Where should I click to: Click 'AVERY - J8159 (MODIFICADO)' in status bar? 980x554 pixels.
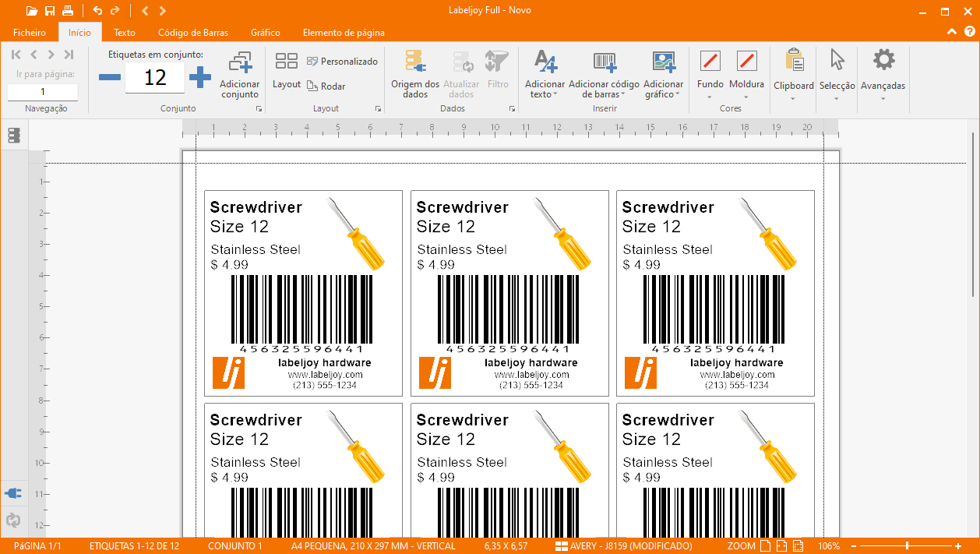(x=631, y=546)
